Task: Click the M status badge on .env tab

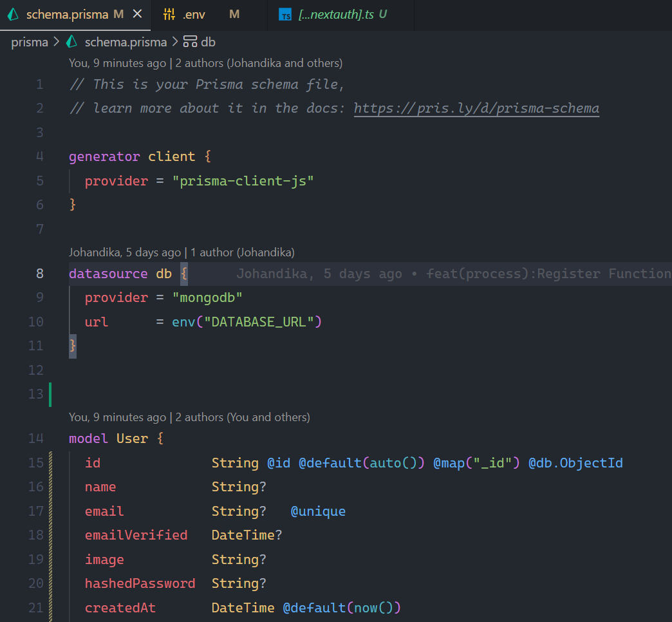Action: coord(234,14)
